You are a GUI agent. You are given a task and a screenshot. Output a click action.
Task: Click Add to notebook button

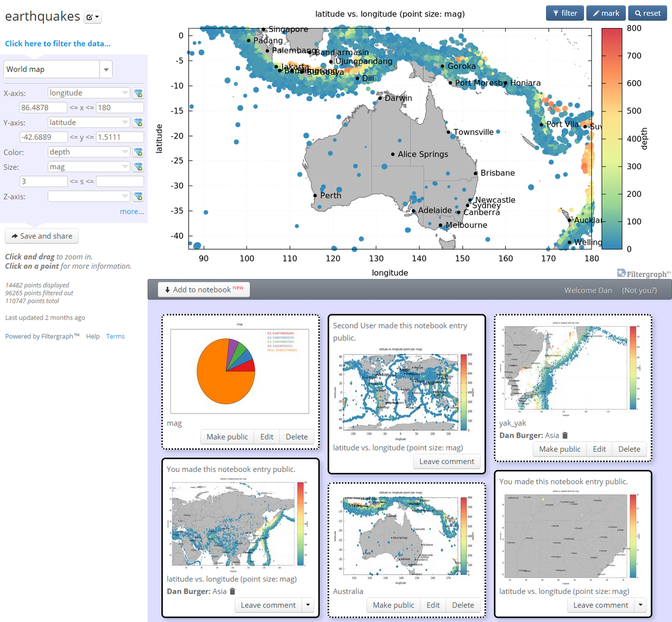click(x=204, y=290)
